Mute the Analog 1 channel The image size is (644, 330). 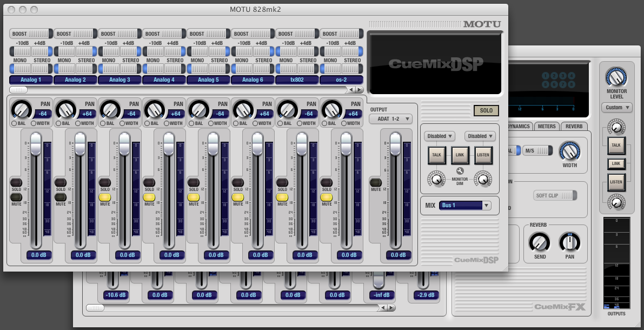16,197
